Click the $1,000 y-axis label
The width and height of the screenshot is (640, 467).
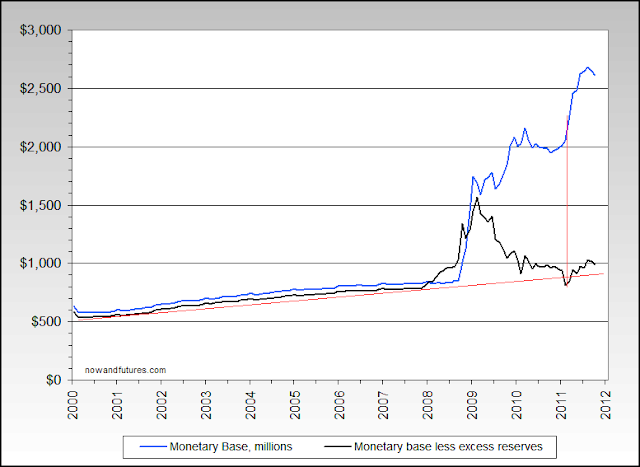[40, 264]
